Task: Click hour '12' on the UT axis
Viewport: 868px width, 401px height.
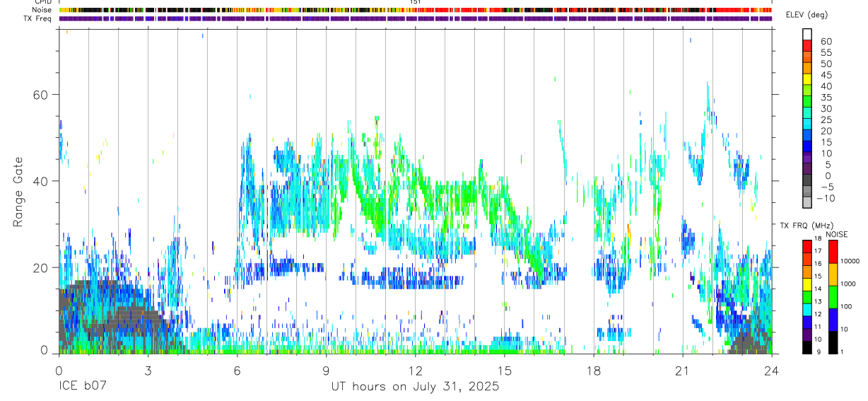Action: 416,370
